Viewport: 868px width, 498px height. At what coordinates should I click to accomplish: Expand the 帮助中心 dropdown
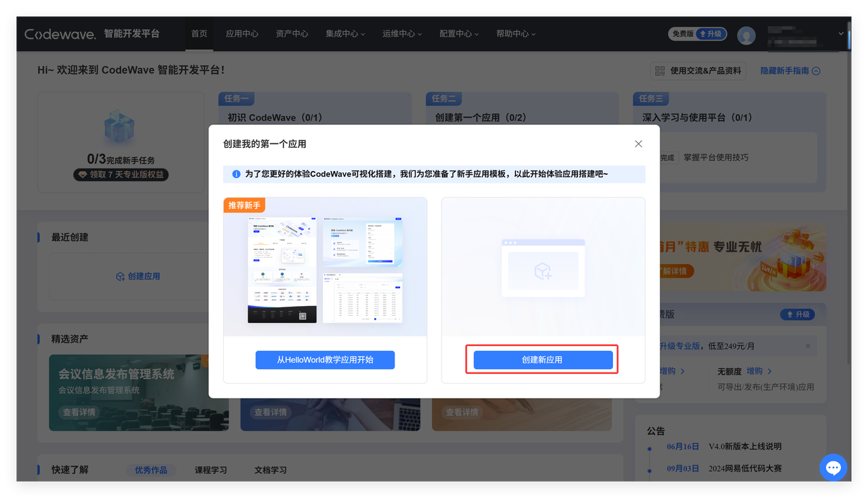[x=516, y=34]
